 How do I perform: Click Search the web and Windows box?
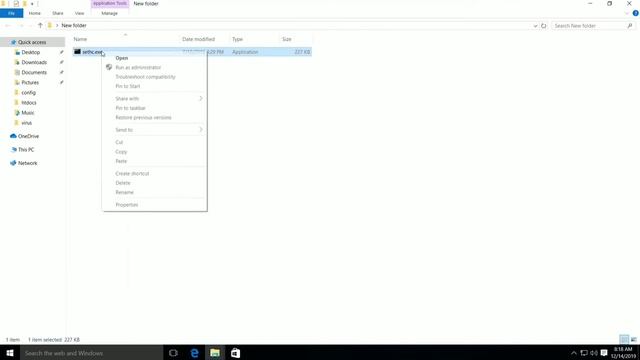(91, 353)
